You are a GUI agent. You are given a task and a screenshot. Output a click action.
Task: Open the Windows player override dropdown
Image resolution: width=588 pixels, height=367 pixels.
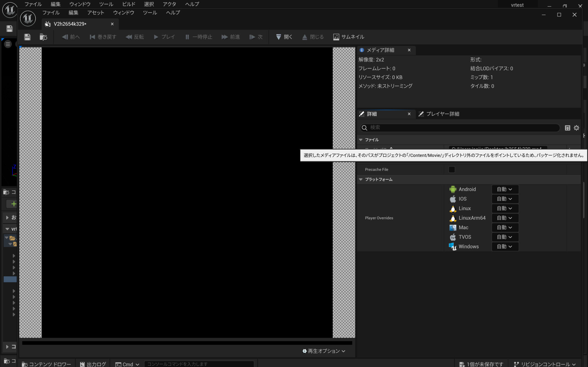point(505,247)
